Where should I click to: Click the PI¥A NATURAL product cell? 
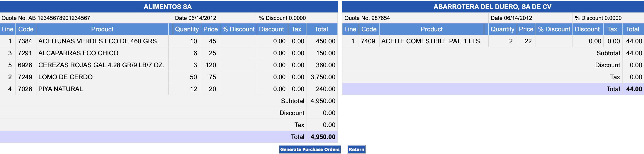(61, 89)
